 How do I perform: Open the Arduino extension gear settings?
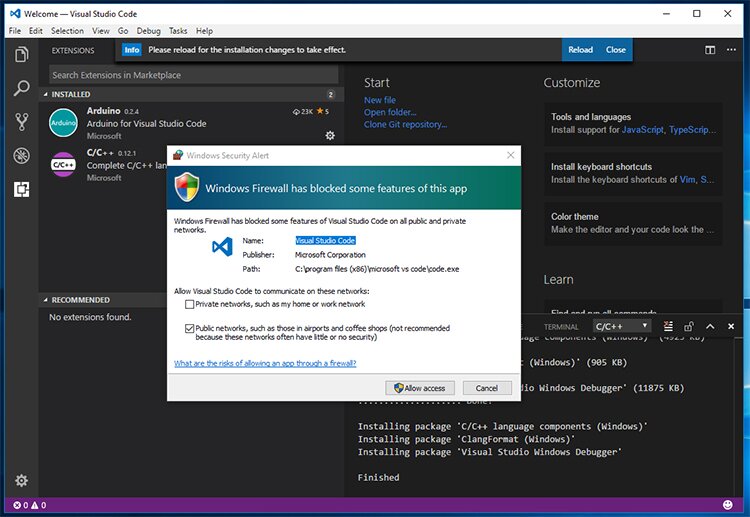330,135
